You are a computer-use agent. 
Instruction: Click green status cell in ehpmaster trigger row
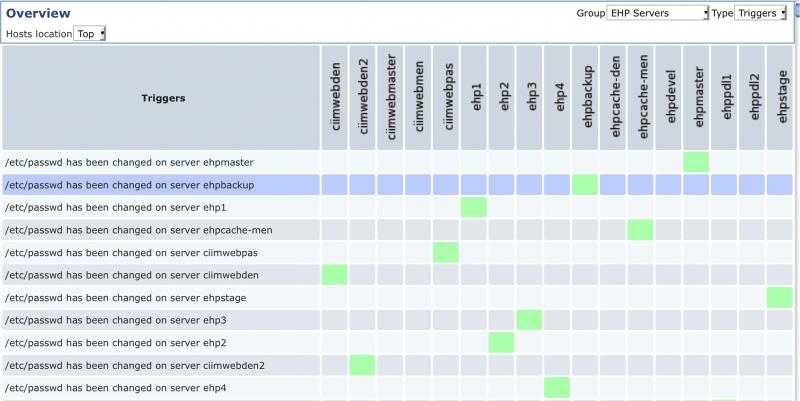(x=696, y=162)
